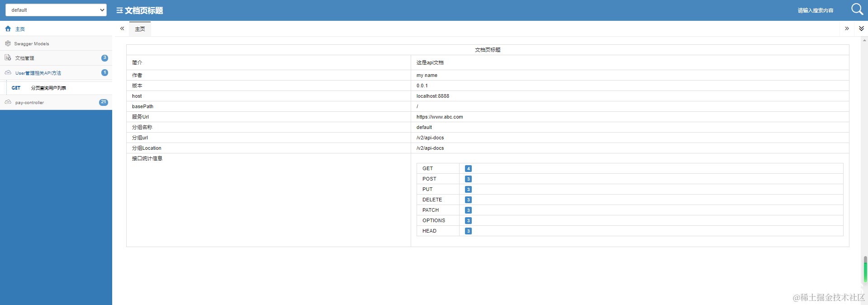Expand the 文档管理 menu

(56, 58)
